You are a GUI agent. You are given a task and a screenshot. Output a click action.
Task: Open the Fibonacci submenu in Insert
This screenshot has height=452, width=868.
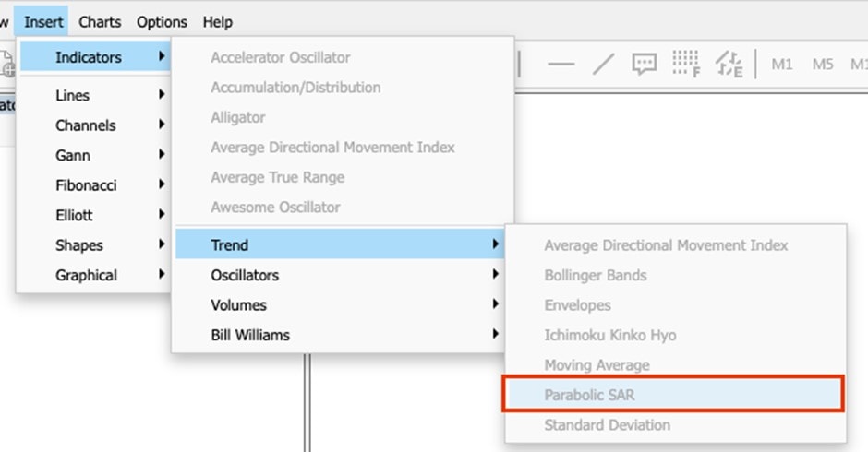tap(86, 185)
